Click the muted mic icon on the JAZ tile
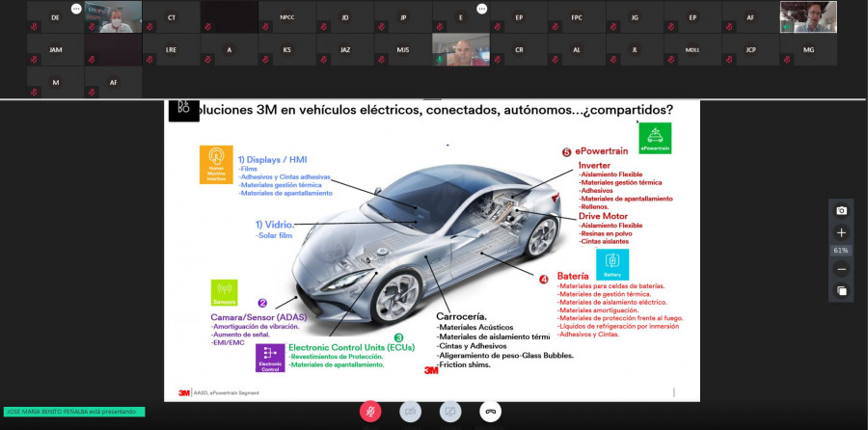Viewport: 868px width, 430px height. point(323,59)
